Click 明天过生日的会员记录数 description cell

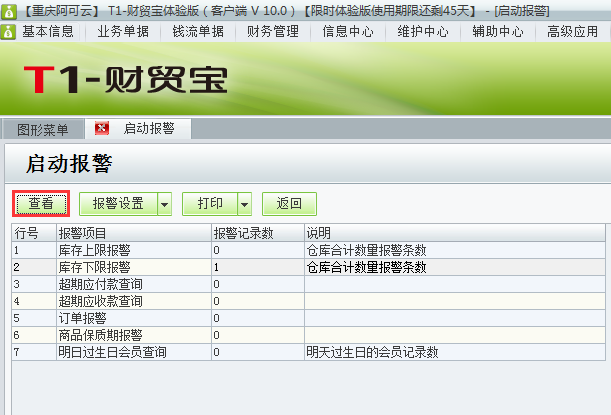tap(455, 352)
